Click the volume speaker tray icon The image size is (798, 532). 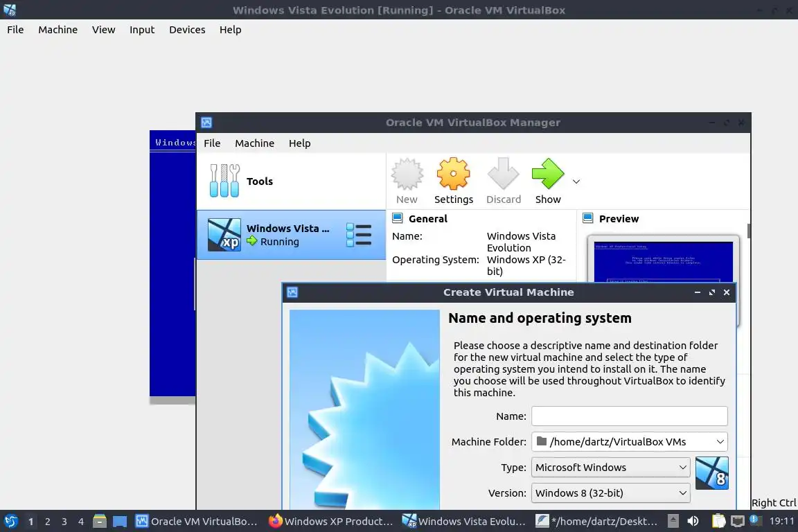pos(693,522)
